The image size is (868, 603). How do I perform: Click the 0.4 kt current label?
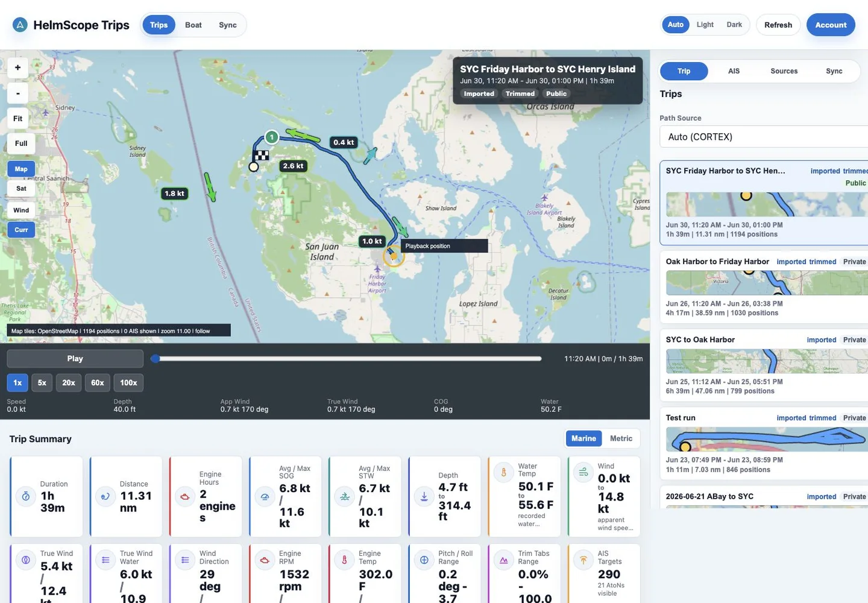point(344,142)
